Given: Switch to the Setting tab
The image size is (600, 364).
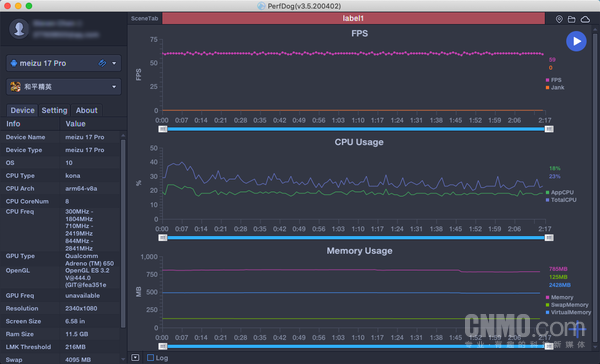Looking at the screenshot, I should [54, 110].
